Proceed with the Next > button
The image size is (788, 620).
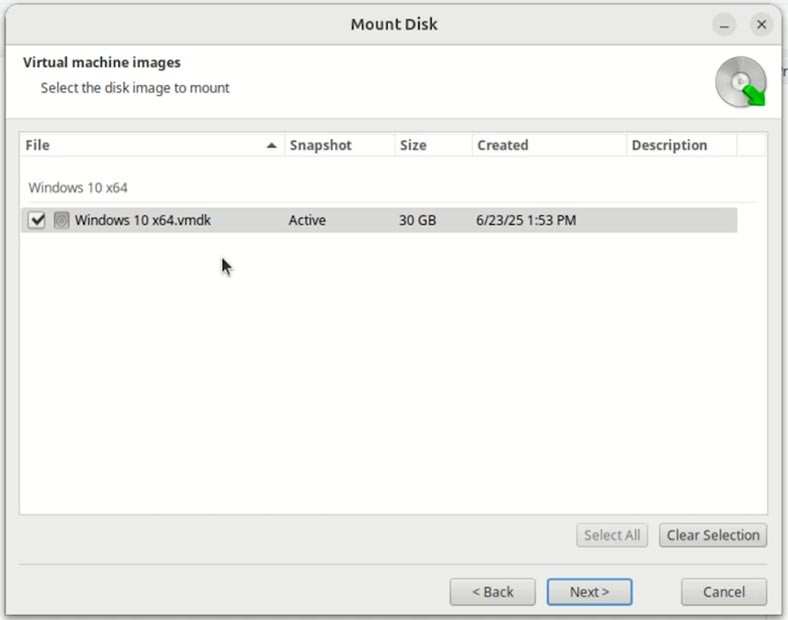[x=589, y=592]
